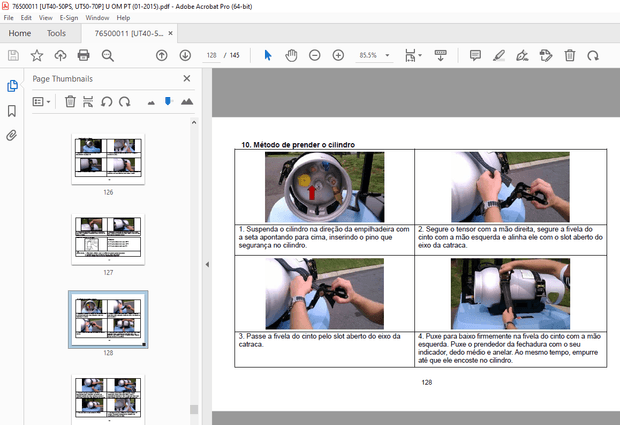Open the zoom level 85.5% dropdown
This screenshot has height=425, width=620.
[x=388, y=55]
